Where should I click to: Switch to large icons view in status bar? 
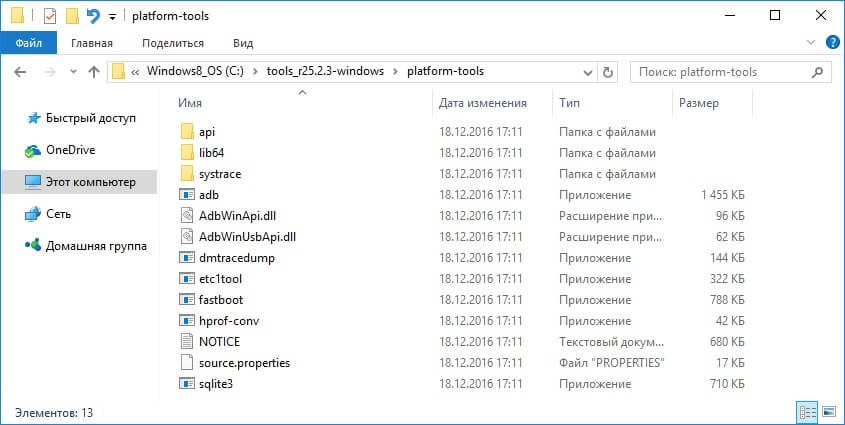[x=829, y=412]
